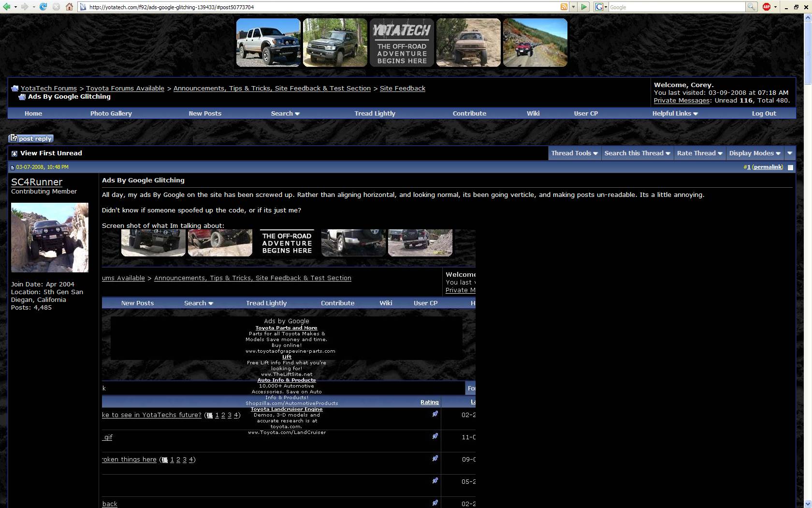Screen dimensions: 812x508
Task: Click SC4Runner's avatar image
Action: pos(50,238)
